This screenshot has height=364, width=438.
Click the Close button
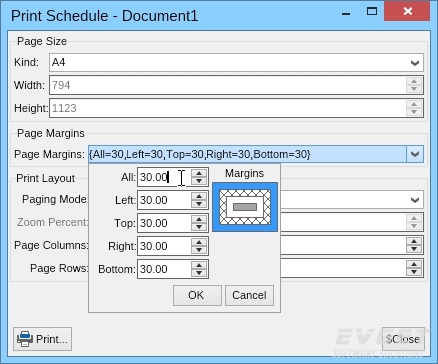click(403, 339)
